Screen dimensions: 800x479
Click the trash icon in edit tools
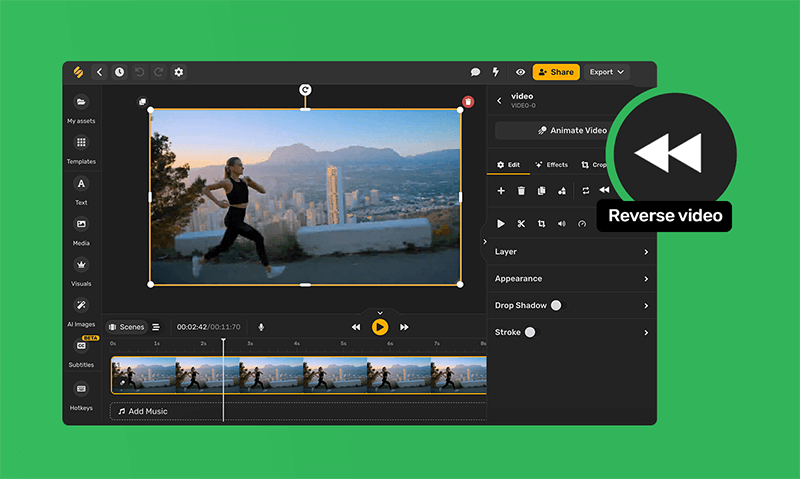coord(521,191)
